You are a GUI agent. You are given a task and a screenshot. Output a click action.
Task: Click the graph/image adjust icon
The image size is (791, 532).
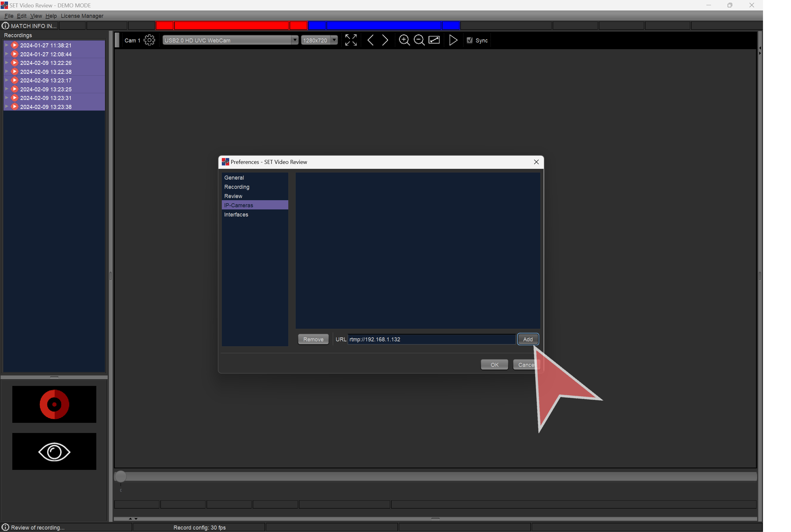434,40
